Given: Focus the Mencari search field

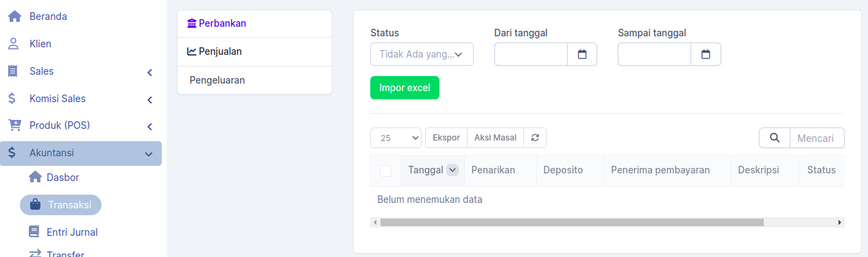Looking at the screenshot, I should (x=817, y=138).
